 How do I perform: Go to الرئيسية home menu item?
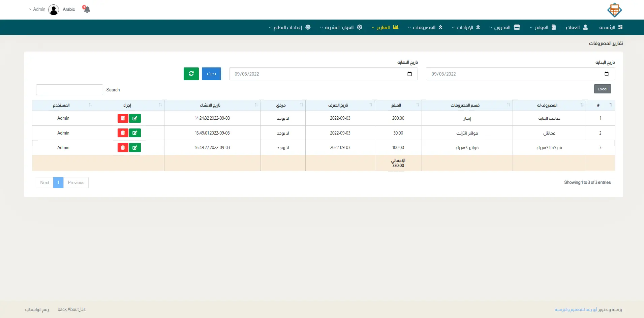[610, 27]
